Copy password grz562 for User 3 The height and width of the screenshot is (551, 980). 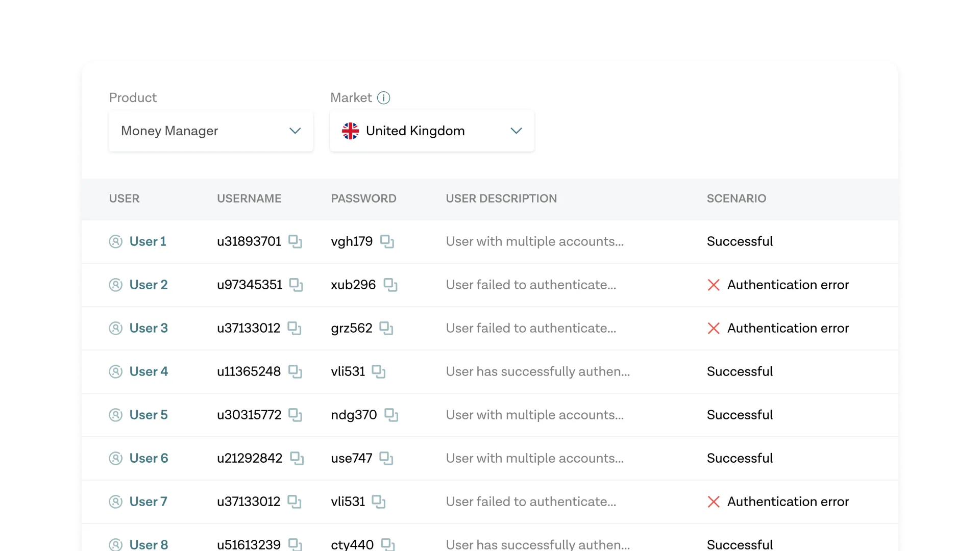click(386, 328)
